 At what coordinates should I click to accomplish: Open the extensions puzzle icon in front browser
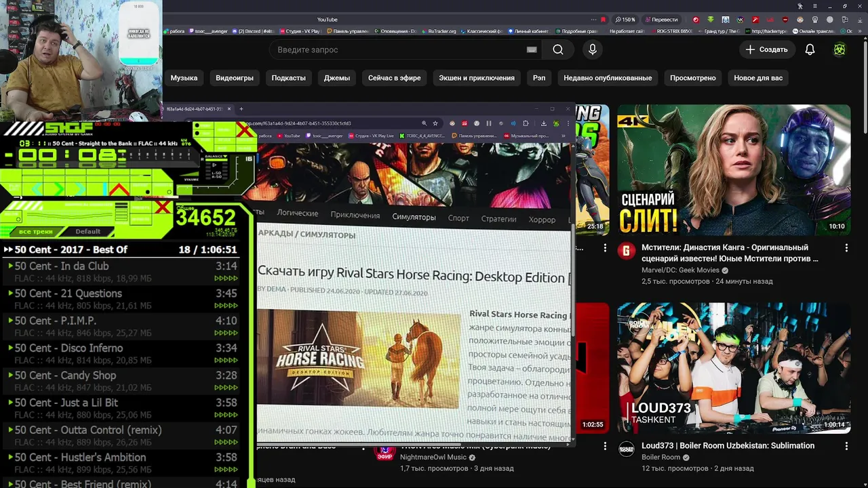point(526,123)
